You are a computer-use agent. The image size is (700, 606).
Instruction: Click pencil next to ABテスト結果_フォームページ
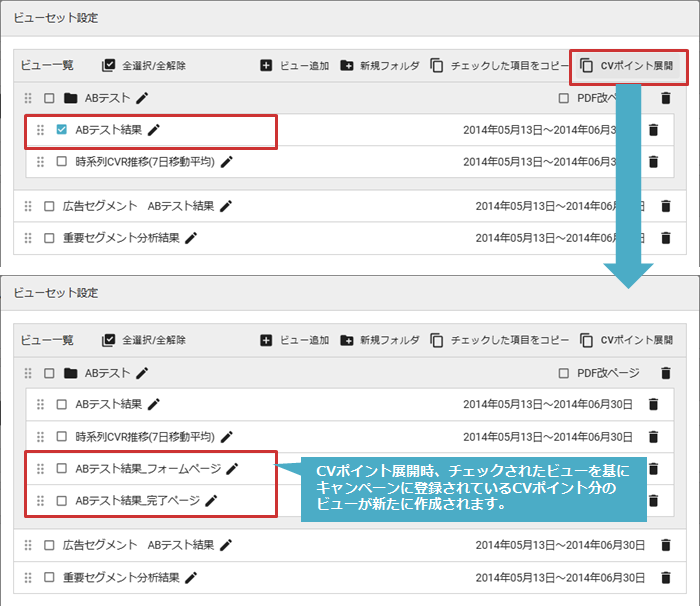pyautogui.click(x=232, y=469)
